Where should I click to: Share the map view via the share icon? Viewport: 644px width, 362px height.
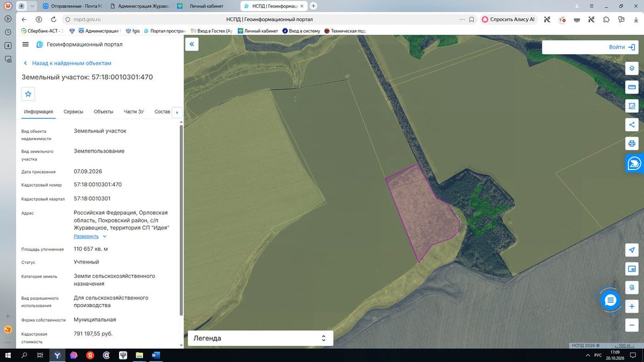coord(632,125)
